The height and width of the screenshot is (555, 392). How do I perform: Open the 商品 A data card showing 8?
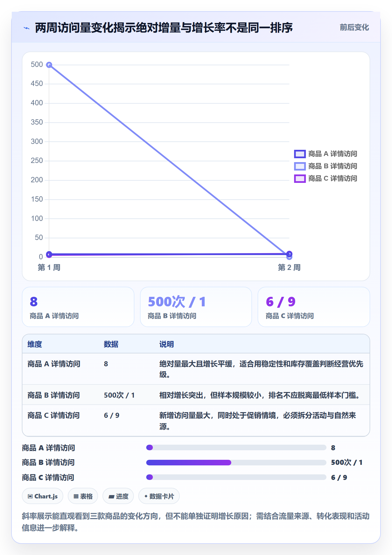tap(78, 307)
